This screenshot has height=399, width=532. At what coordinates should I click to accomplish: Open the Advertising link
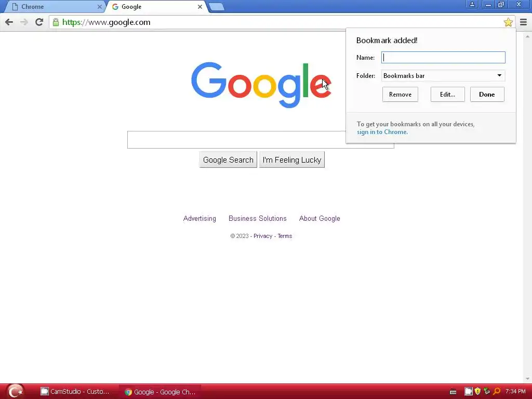coord(199,219)
